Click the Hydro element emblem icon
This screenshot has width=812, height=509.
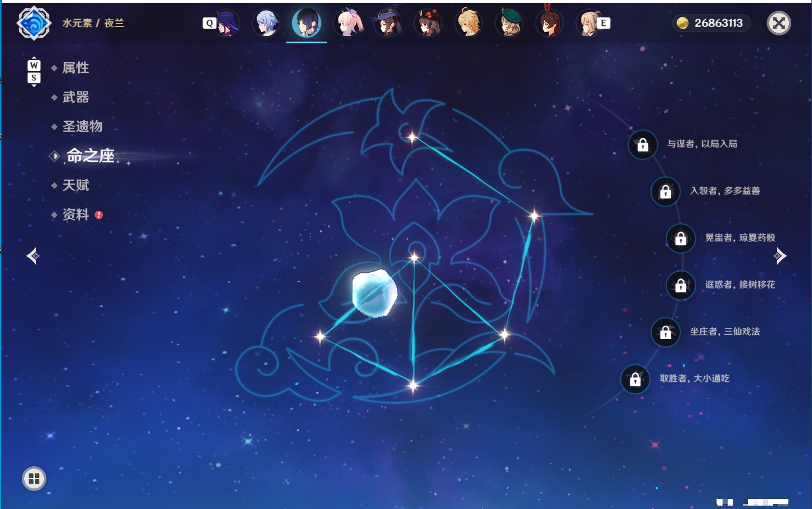[34, 23]
